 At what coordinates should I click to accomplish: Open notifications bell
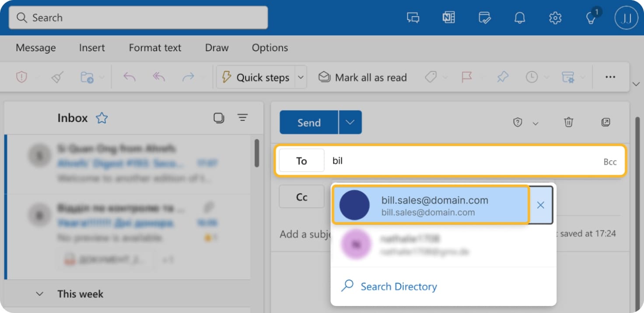pos(520,17)
